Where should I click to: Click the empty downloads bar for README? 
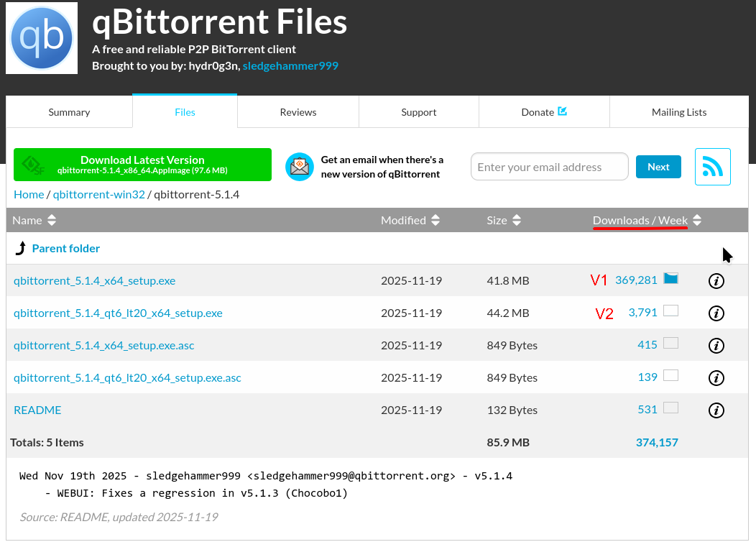[x=670, y=408]
